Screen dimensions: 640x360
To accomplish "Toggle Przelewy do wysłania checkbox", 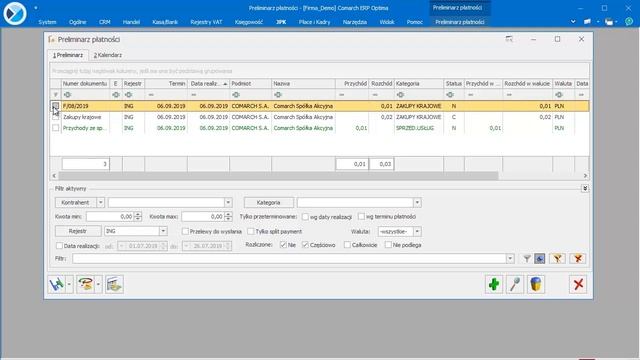I will click(185, 231).
